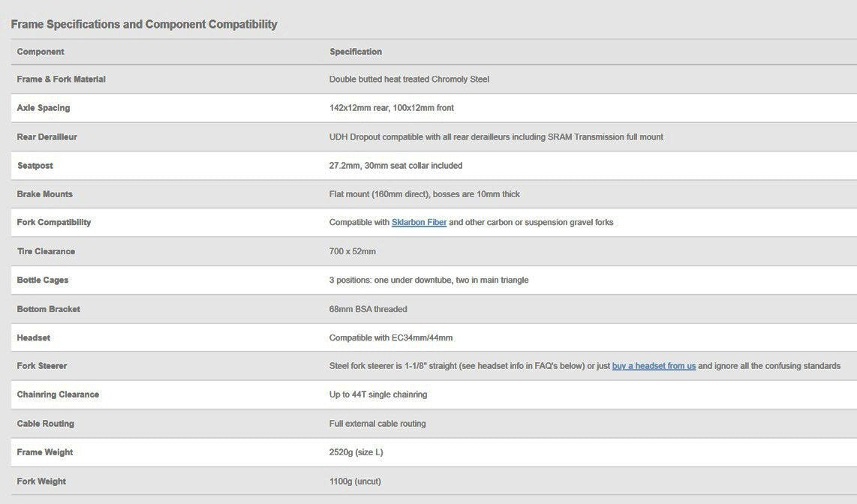Select the 'Fork Weight' row label
This screenshot has width=857, height=504.
coord(41,481)
